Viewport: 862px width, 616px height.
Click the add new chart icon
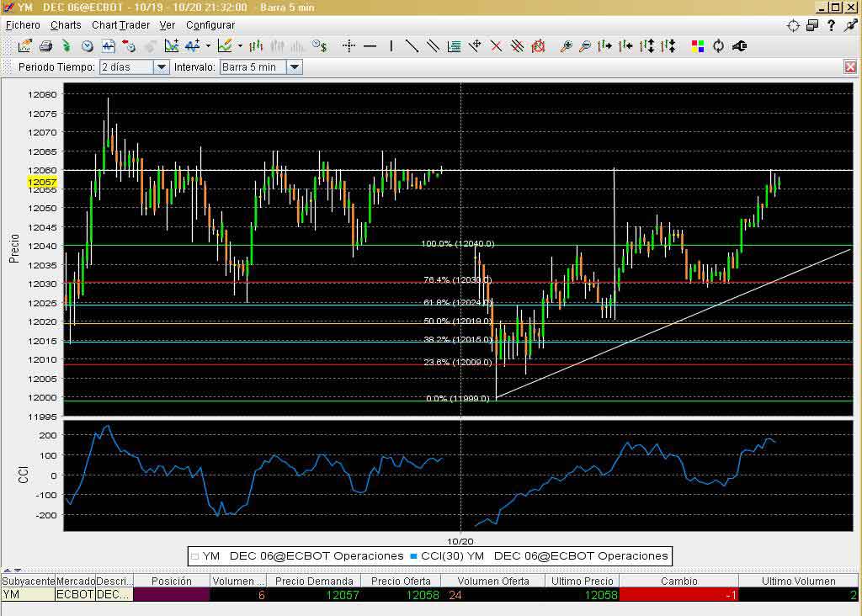pyautogui.click(x=172, y=46)
